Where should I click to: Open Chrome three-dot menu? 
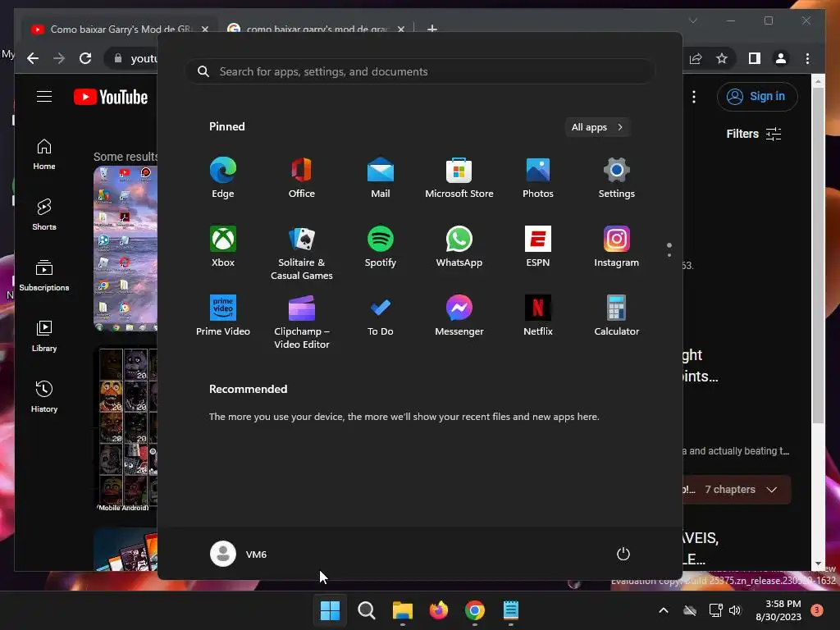tap(807, 58)
